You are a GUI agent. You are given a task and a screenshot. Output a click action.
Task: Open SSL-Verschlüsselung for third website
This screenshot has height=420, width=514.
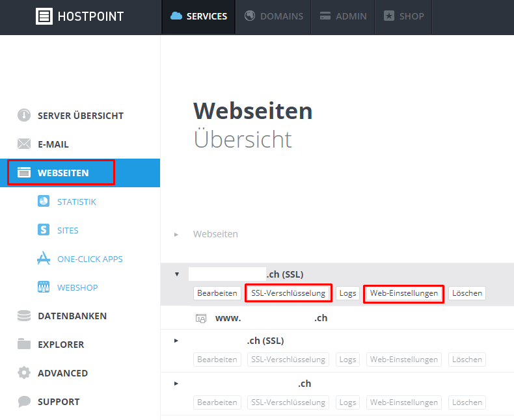[288, 402]
